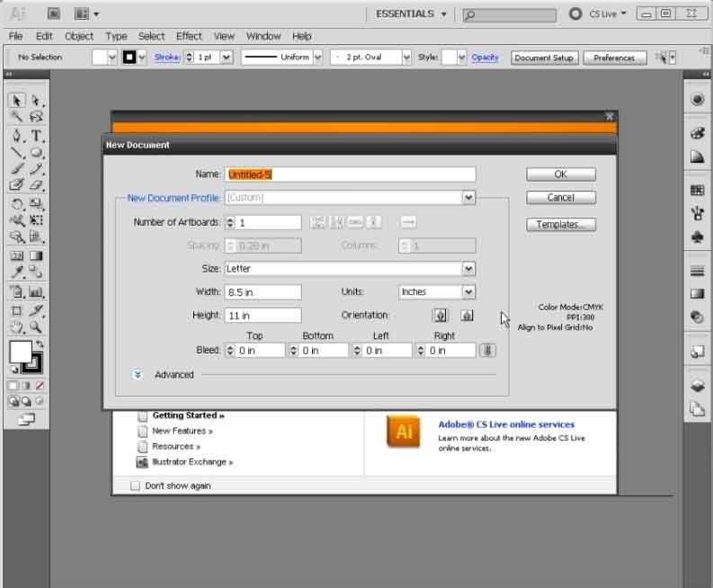
Task: Open the Layers panel icon
Action: point(697,387)
